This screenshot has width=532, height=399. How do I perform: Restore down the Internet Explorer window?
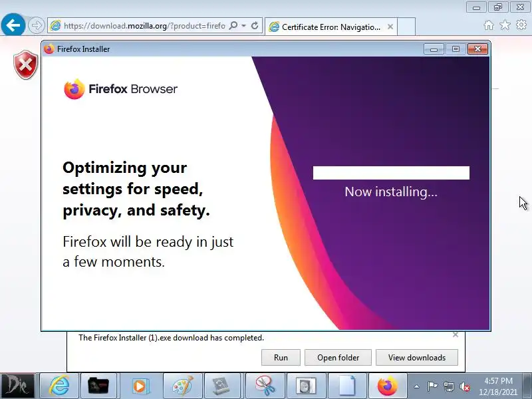coord(497,7)
